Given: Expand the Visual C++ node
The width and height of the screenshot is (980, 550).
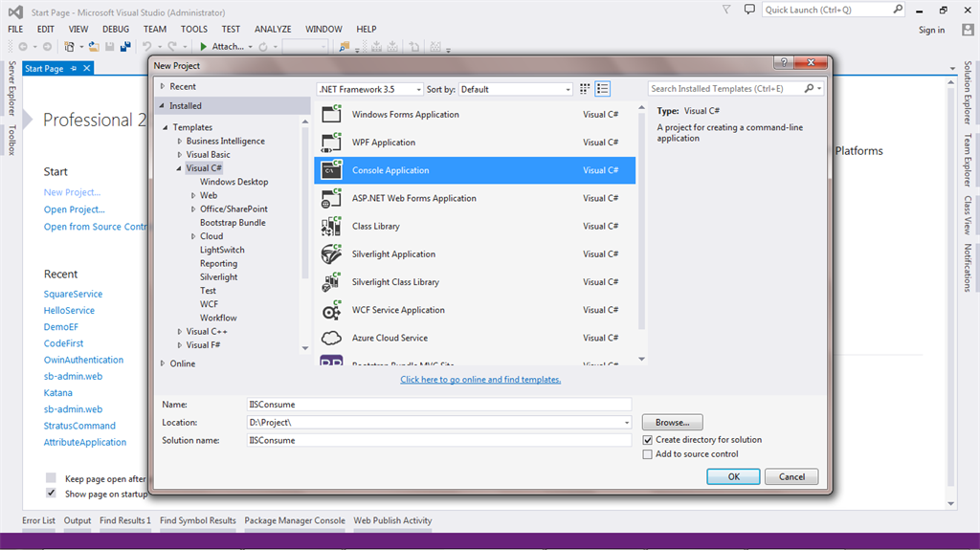Looking at the screenshot, I should click(x=179, y=331).
